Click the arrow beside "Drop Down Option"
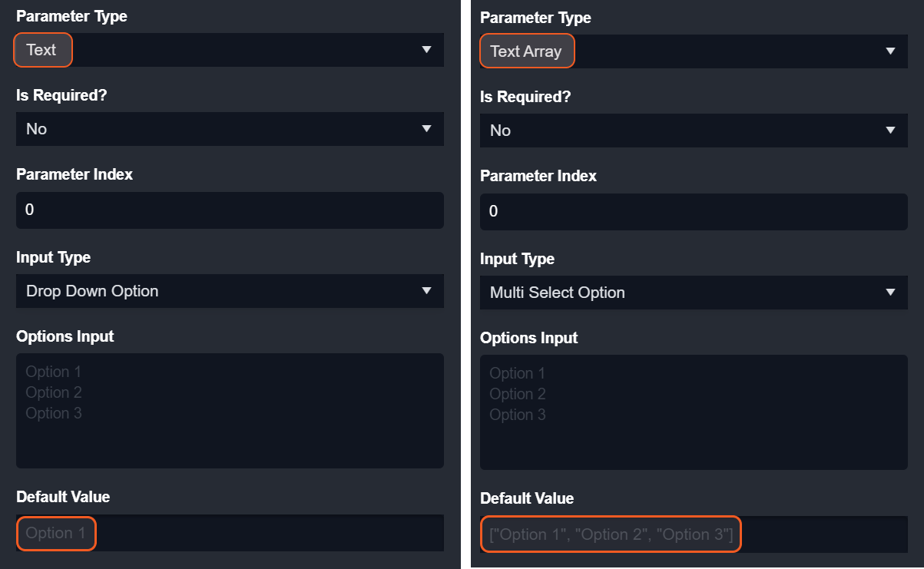Screen dimensions: 924x569 [426, 291]
